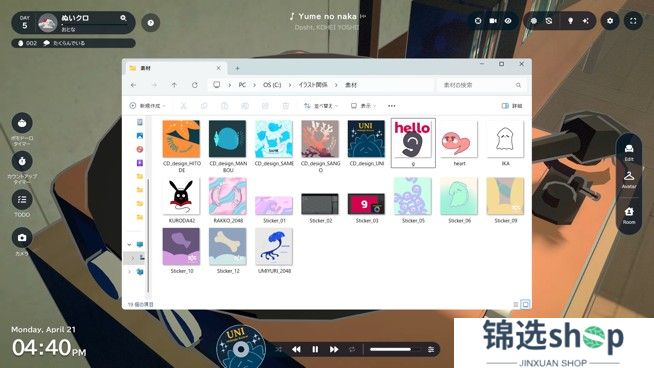Image resolution: width=654 pixels, height=368 pixels.
Task: Toggle the light bulb icon
Action: click(x=570, y=21)
